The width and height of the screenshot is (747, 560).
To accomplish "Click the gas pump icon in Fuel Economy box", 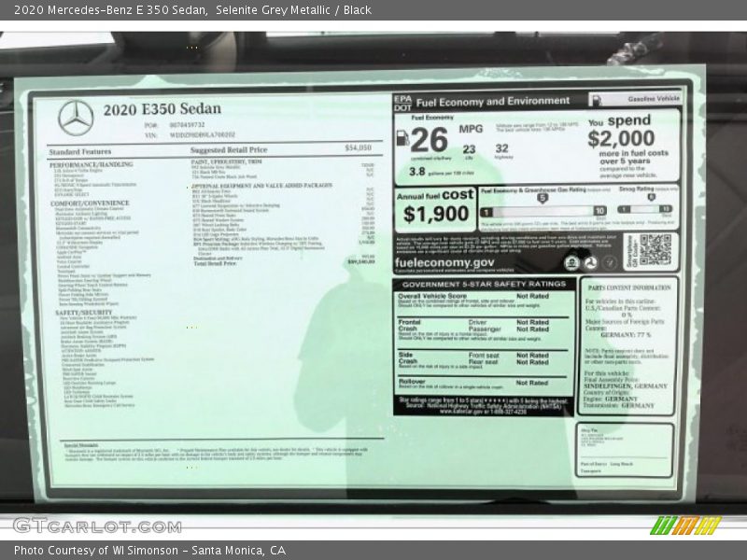I will (x=402, y=138).
